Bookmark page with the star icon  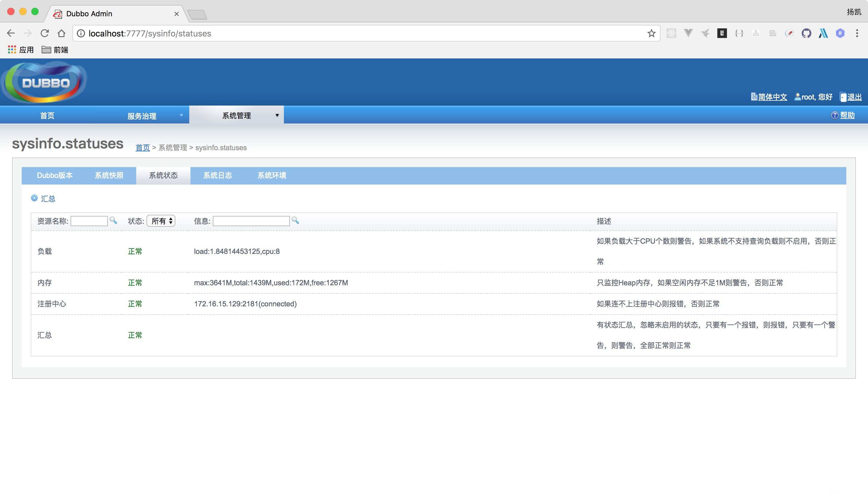[651, 33]
